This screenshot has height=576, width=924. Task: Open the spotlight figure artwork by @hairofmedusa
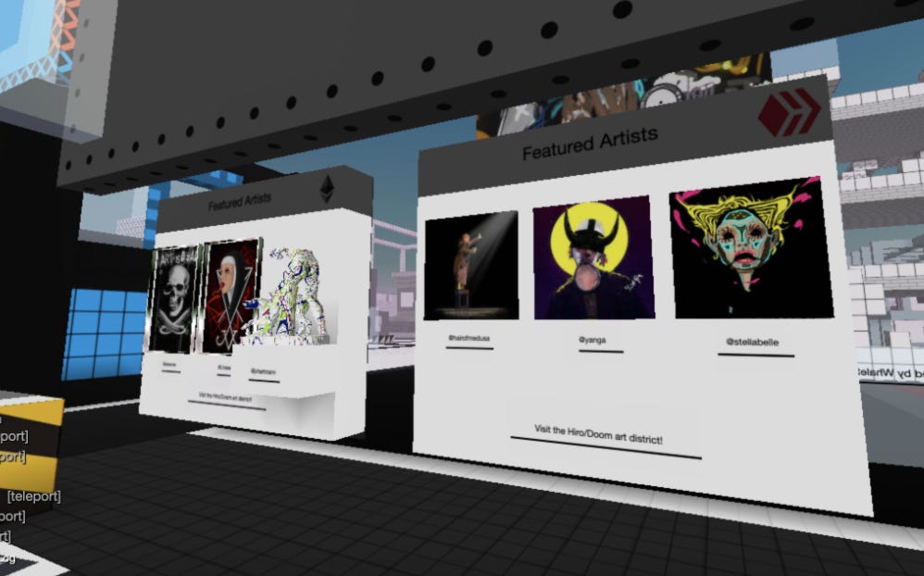point(471,265)
